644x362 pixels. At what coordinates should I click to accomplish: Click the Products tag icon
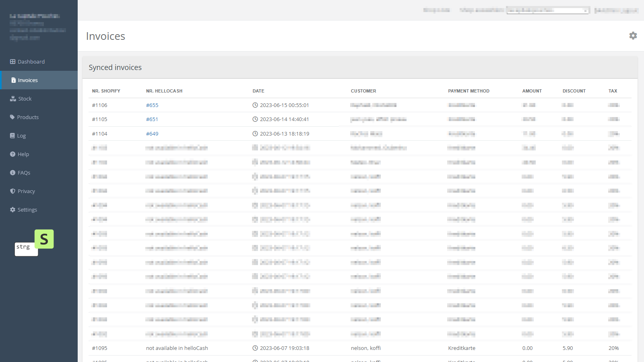point(12,117)
